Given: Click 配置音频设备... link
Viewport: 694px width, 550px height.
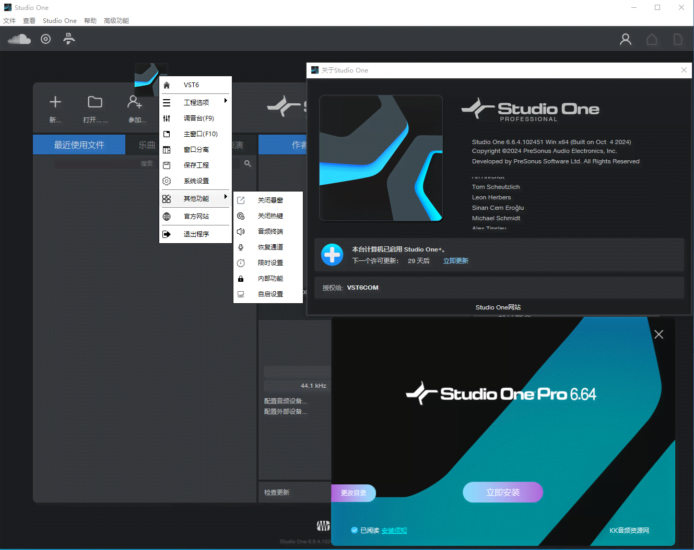Looking at the screenshot, I should 285,401.
